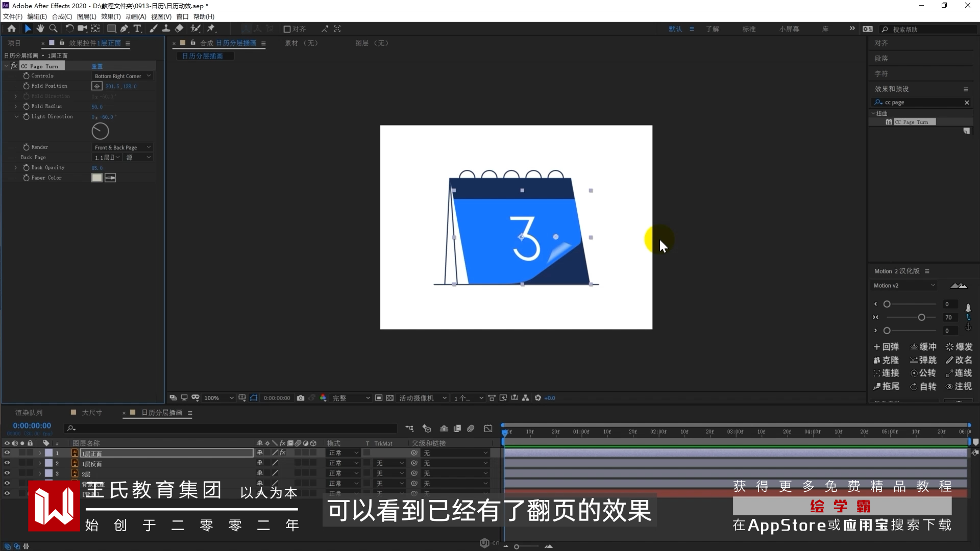980x551 pixels.
Task: Click the Paper Color swatch
Action: point(96,178)
